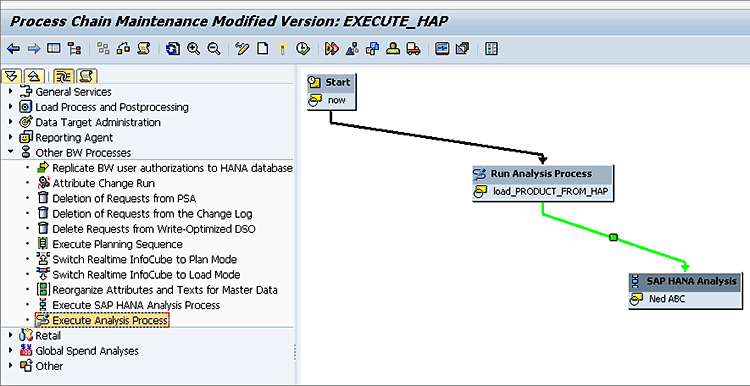Expand the Other node at tree bottom
The width and height of the screenshot is (750, 386).
point(11,366)
